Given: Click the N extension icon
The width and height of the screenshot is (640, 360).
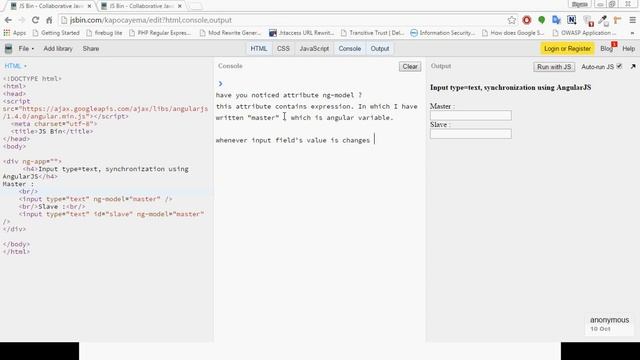Looking at the screenshot, I should [571, 20].
